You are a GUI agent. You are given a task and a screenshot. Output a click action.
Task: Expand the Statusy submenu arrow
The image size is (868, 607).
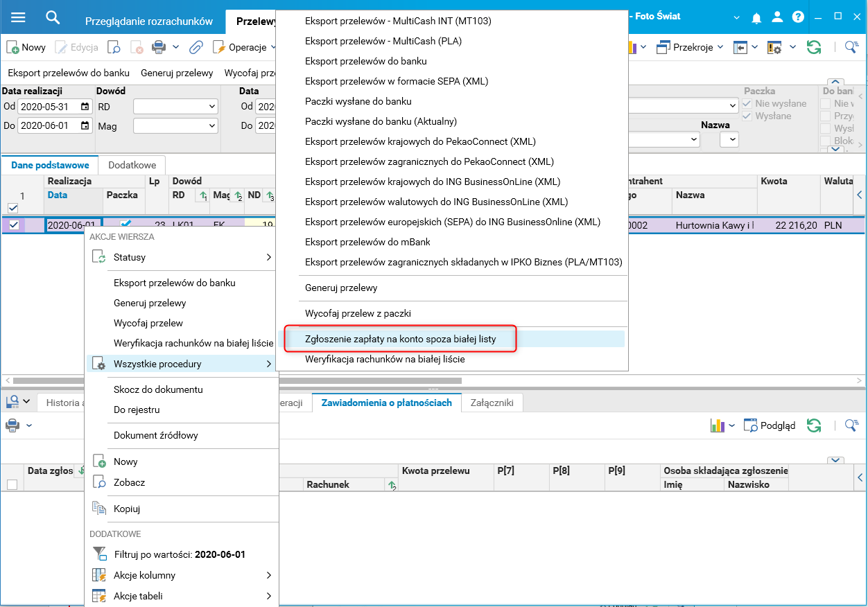(268, 257)
